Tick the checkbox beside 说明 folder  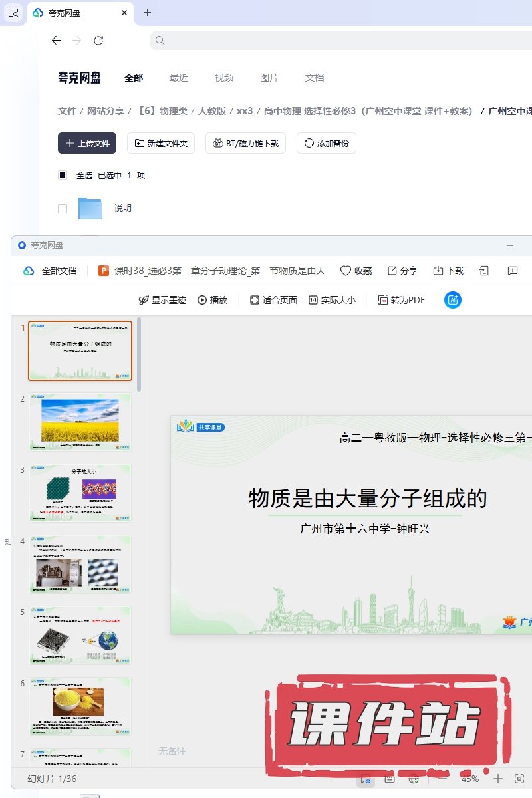63,209
